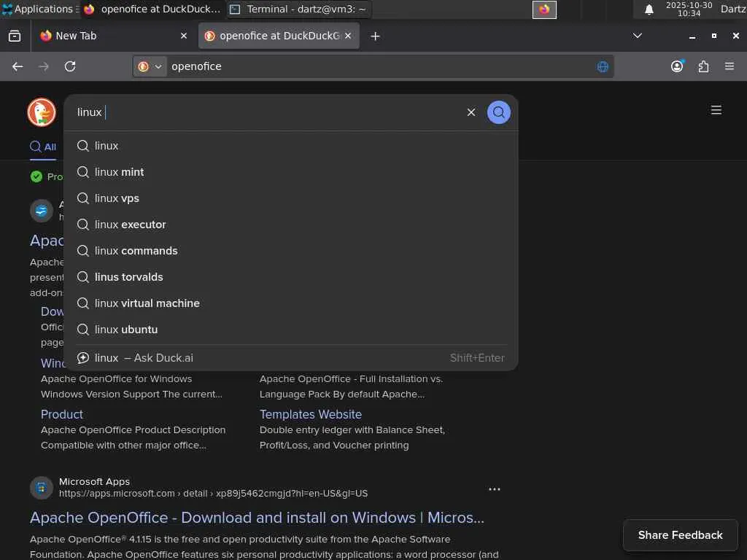Click panel clock showing 2025-10-30

click(689, 9)
